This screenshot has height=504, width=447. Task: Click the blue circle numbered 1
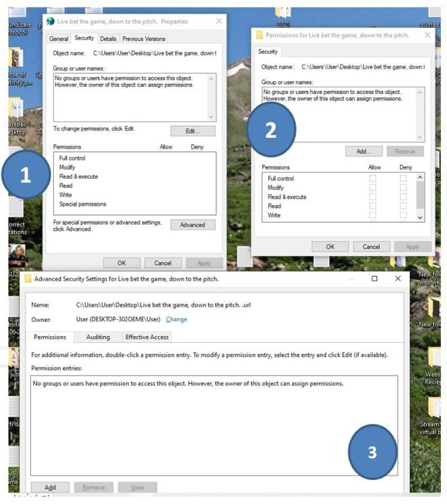[26, 176]
